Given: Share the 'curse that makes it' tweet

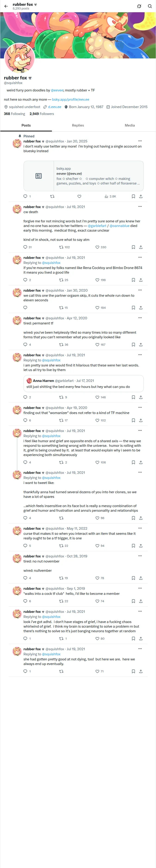Looking at the screenshot, I should [x=141, y=546].
